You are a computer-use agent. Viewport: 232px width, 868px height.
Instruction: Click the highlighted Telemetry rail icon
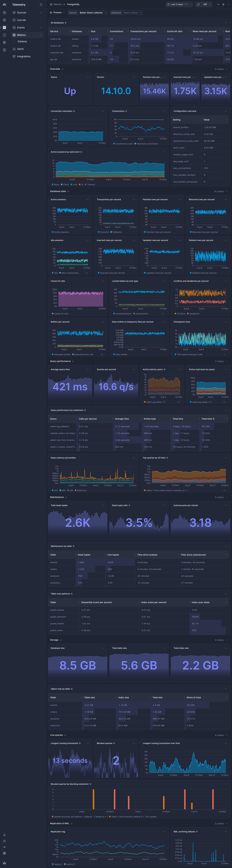click(x=4, y=27)
